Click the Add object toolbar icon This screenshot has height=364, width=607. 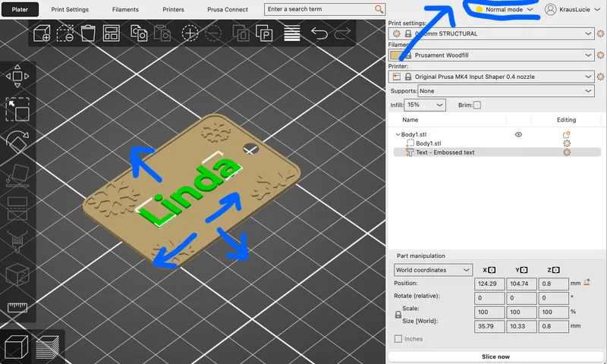(42, 33)
